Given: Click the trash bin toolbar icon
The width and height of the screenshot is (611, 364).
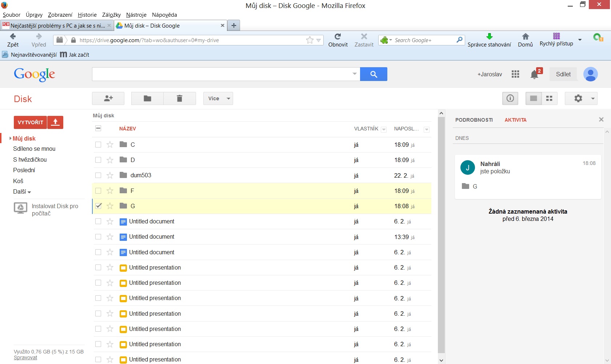Looking at the screenshot, I should click(179, 98).
